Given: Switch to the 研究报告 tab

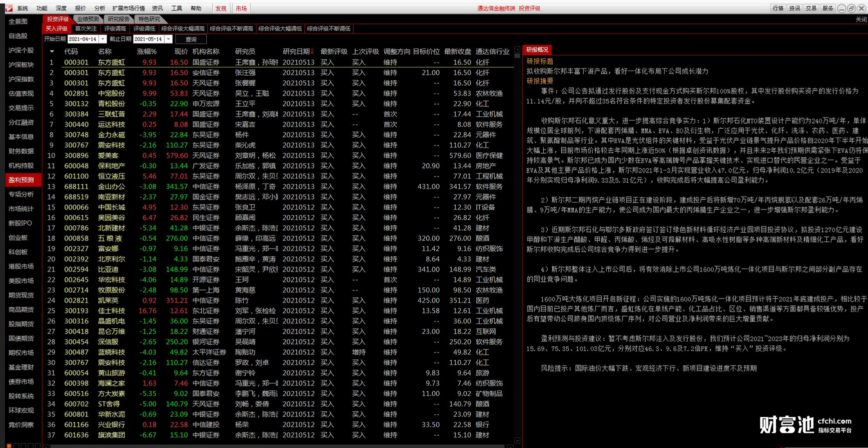Looking at the screenshot, I should pyautogui.click(x=119, y=19).
